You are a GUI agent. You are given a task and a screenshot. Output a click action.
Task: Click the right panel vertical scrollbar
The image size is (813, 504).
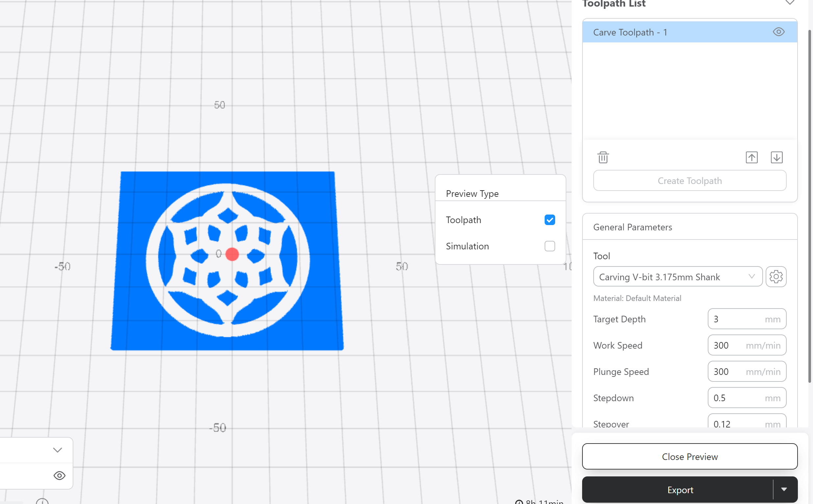coord(809,207)
